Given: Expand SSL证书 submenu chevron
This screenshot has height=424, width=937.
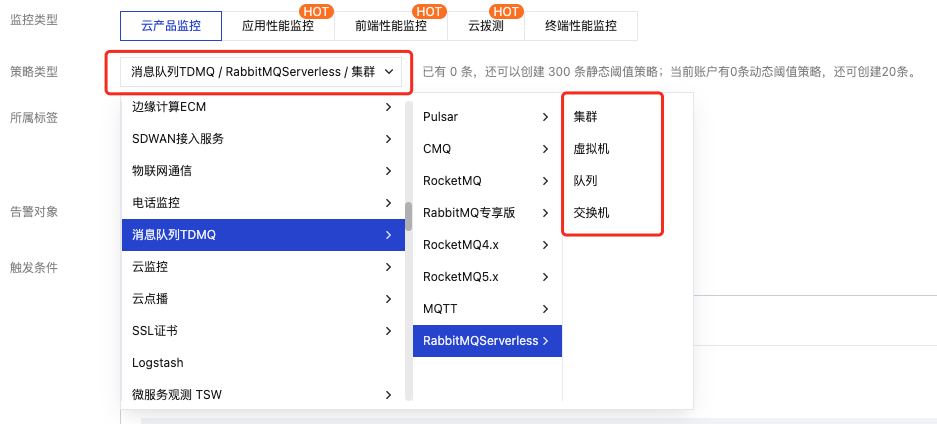Looking at the screenshot, I should point(388,331).
